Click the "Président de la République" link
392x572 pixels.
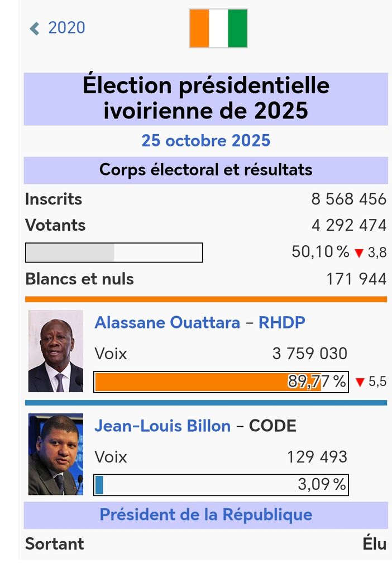[205, 514]
